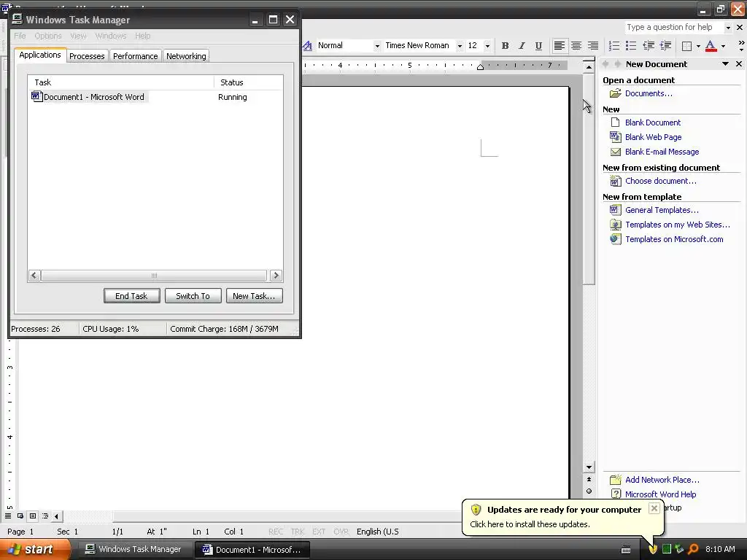
Task: Click the orange magnifier tray icon
Action: (x=693, y=549)
